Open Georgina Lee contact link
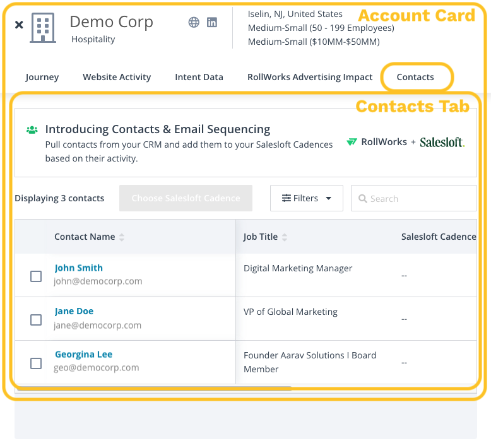Screen dimensions: 491x448 click(83, 355)
